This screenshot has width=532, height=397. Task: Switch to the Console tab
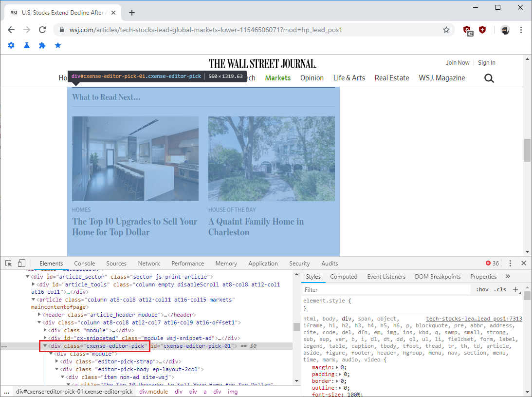(85, 264)
